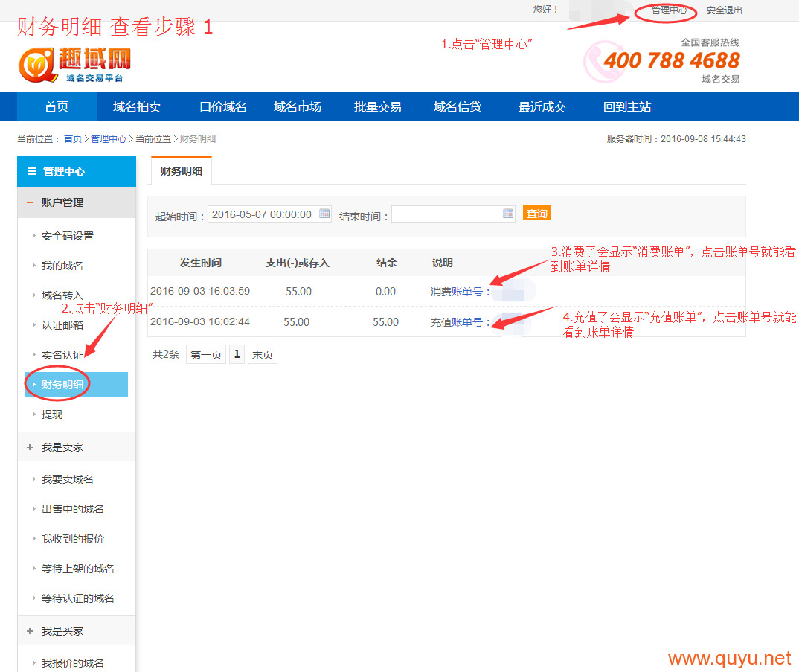Screen dimensions: 799x672
Task: Open 提现 in the sidebar
Action: tap(52, 415)
